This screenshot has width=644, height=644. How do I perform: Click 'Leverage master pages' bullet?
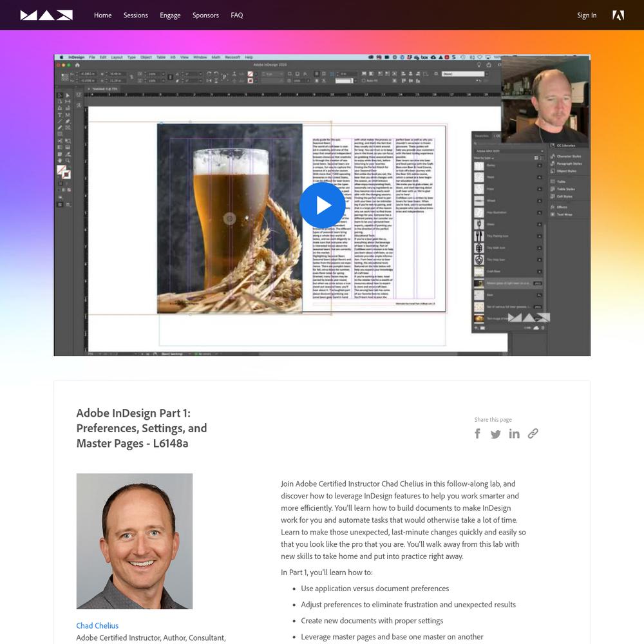tap(392, 637)
